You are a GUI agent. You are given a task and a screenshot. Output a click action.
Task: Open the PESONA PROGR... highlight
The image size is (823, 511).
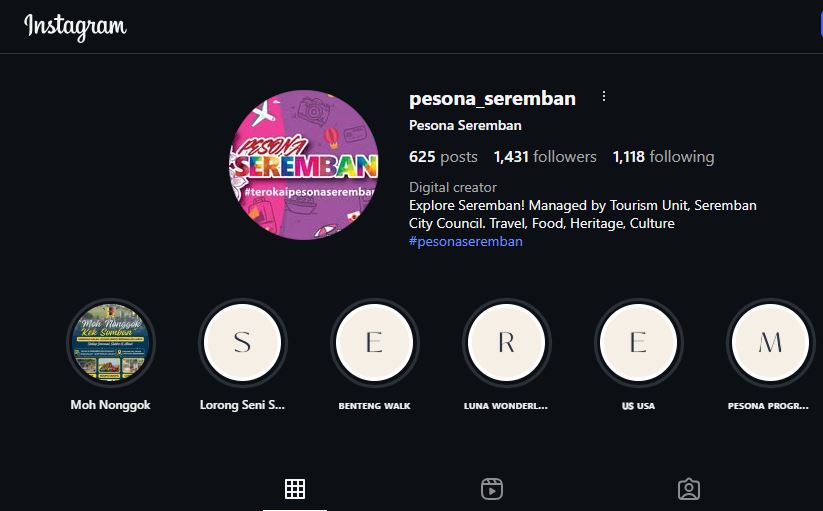(x=770, y=343)
